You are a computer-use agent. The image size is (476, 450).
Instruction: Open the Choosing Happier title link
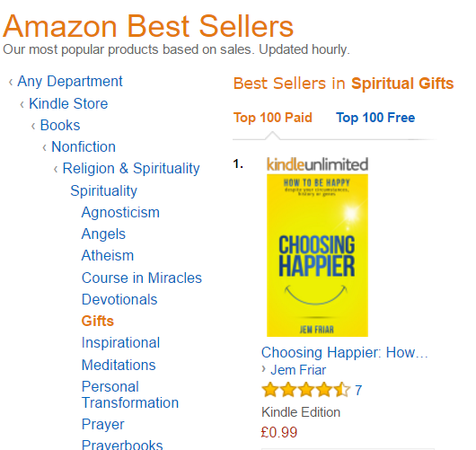(345, 352)
